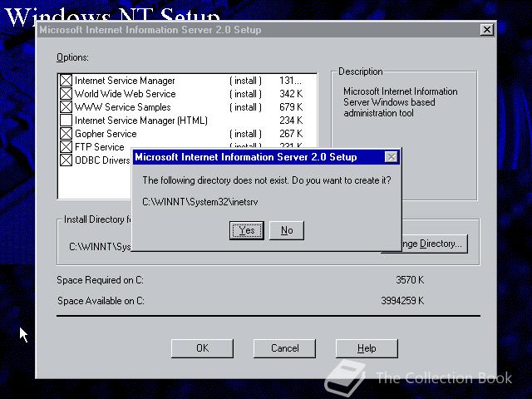This screenshot has height=399, width=532.
Task: Close the directory confirmation dialog
Action: point(392,157)
